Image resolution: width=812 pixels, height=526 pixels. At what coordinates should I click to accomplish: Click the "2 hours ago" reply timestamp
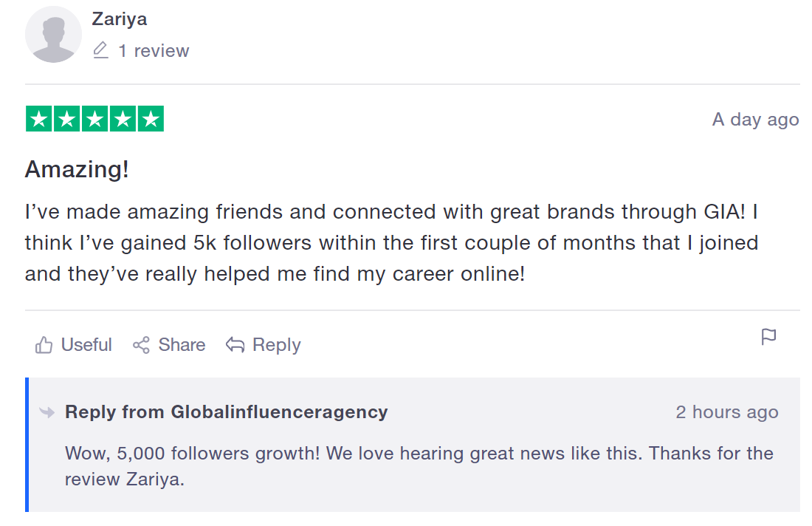pyautogui.click(x=726, y=412)
